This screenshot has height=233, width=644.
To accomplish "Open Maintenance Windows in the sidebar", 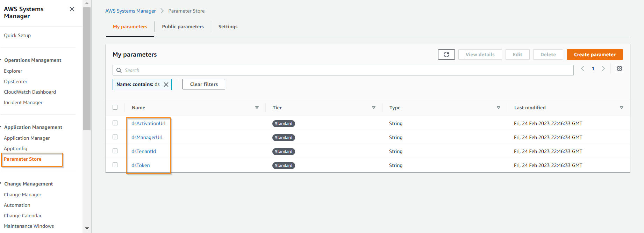I will pyautogui.click(x=29, y=226).
